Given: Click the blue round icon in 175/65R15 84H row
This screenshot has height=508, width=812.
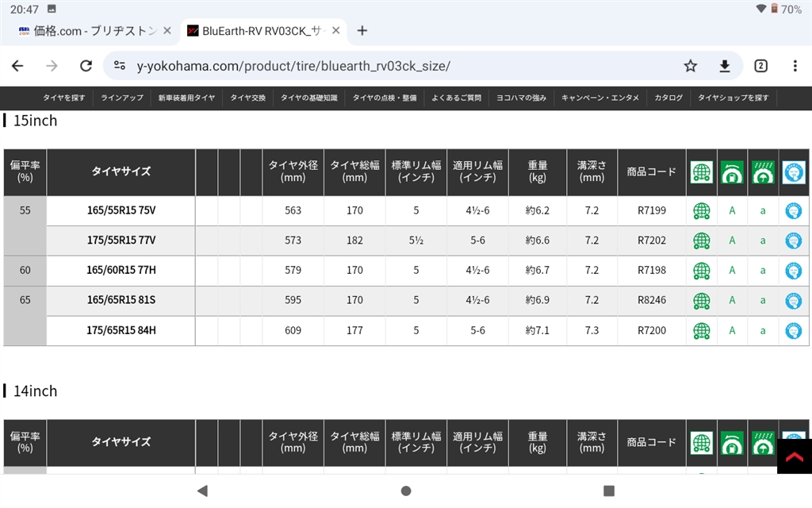Looking at the screenshot, I should click(793, 331).
